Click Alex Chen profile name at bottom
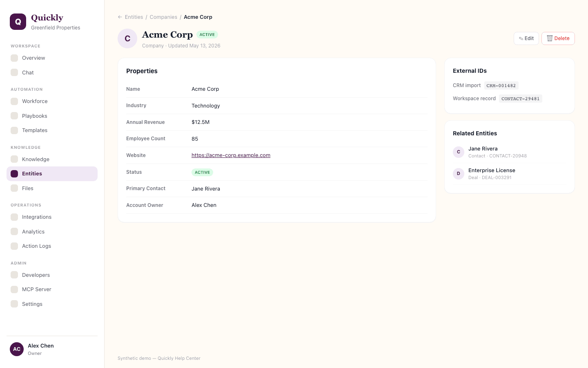The image size is (588, 368). tap(41, 346)
